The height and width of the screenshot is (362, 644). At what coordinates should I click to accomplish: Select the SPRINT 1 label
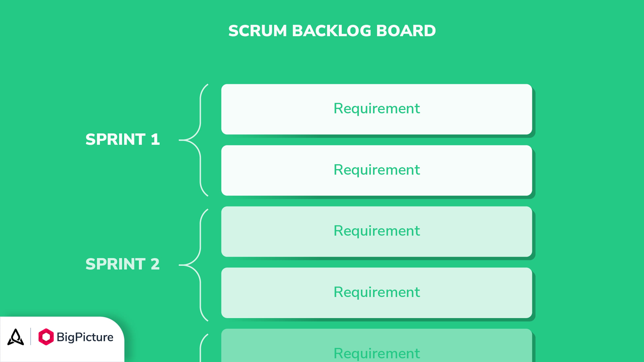point(123,139)
